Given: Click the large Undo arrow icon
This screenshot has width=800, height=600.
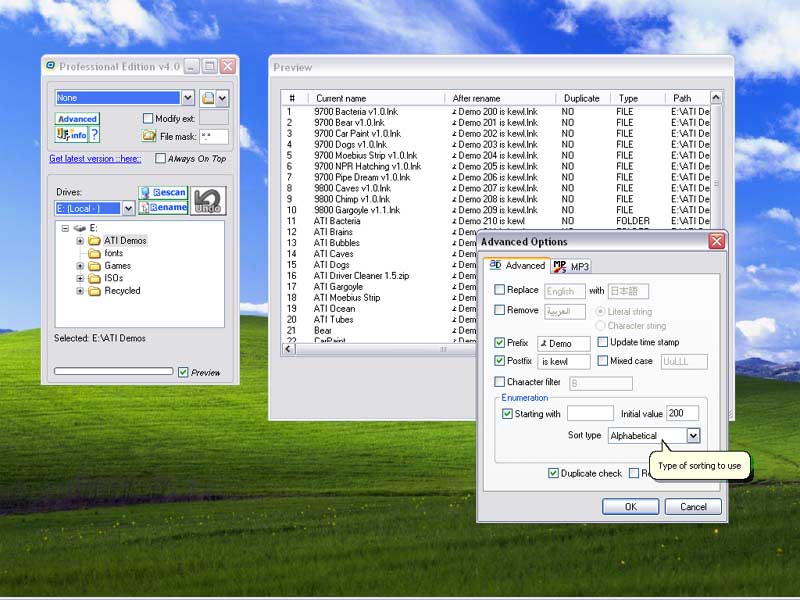Looking at the screenshot, I should [208, 201].
